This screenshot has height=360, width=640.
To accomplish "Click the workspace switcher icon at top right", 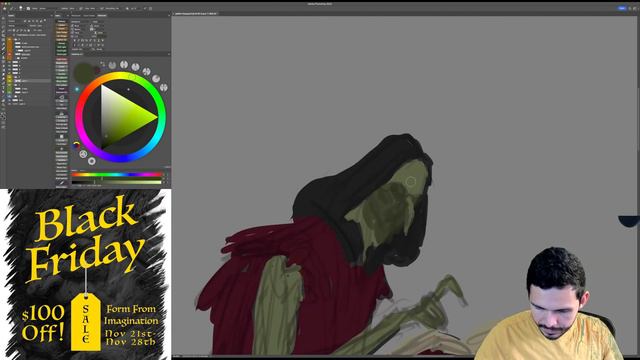I will coord(636,8).
